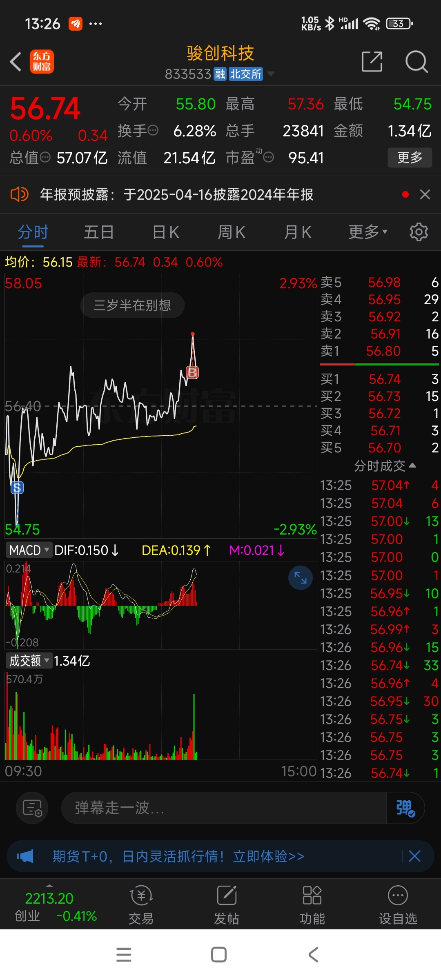Image resolution: width=441 pixels, height=980 pixels.
Task: Open the 期货T+0 立即体验 promo link
Action: click(178, 856)
